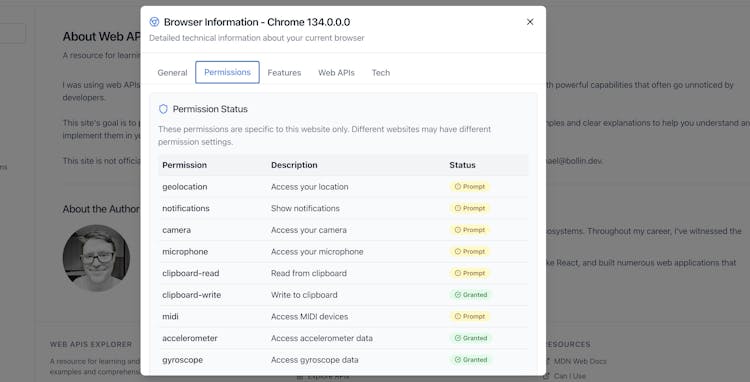Image resolution: width=750 pixels, height=382 pixels.
Task: Select the Permissions tab
Action: [x=227, y=72]
